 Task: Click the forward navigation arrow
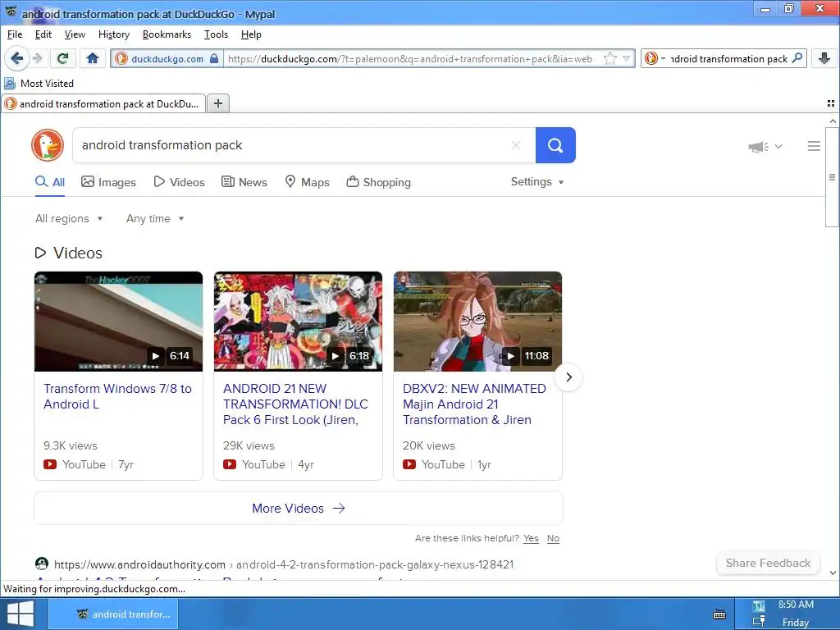pos(38,58)
